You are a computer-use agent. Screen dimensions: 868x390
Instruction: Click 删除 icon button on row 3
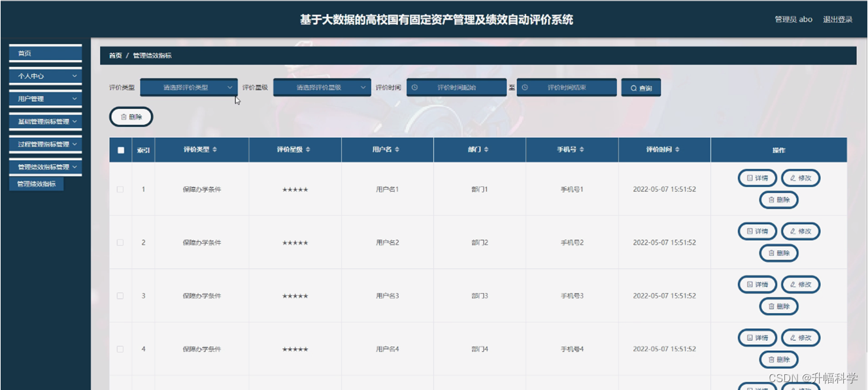[778, 306]
